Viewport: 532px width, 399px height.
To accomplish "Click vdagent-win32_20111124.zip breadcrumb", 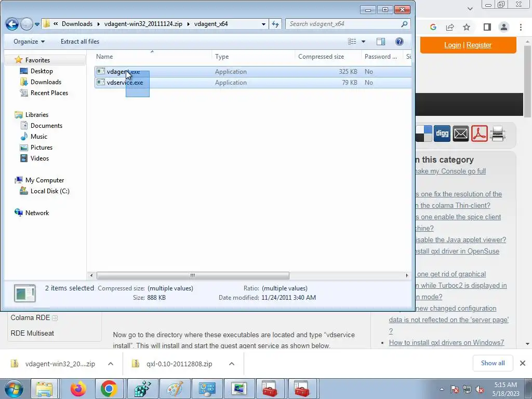I will [x=143, y=24].
